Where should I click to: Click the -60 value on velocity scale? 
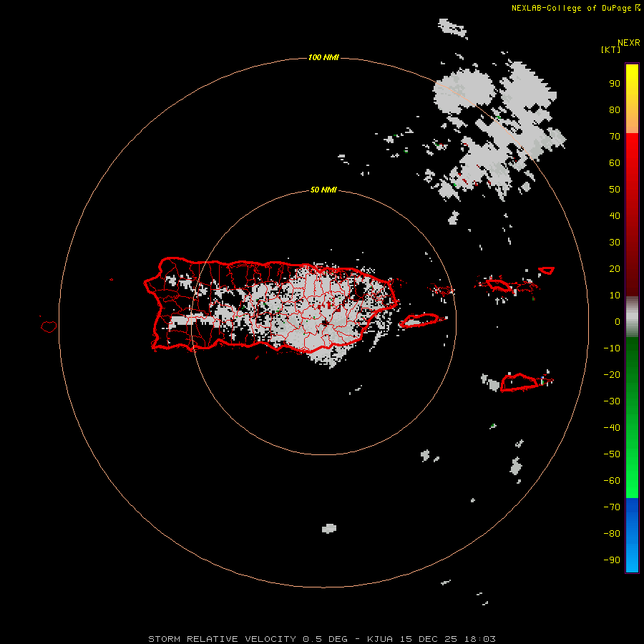(x=612, y=481)
